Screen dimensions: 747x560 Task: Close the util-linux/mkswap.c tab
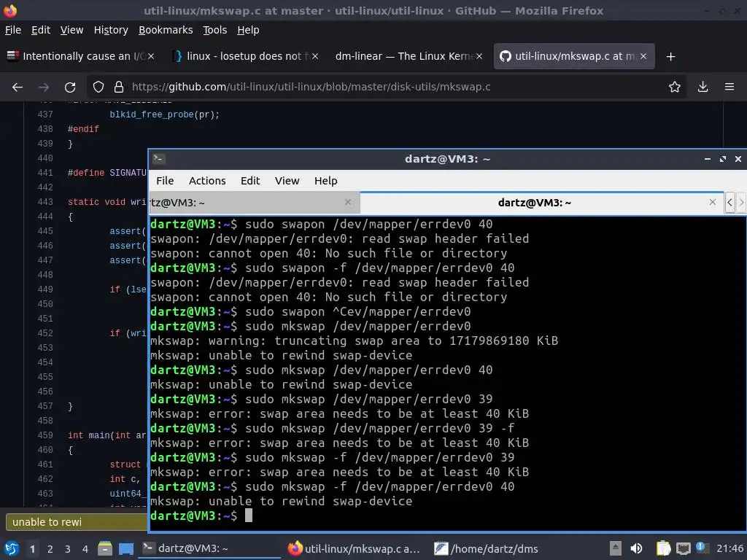click(643, 56)
